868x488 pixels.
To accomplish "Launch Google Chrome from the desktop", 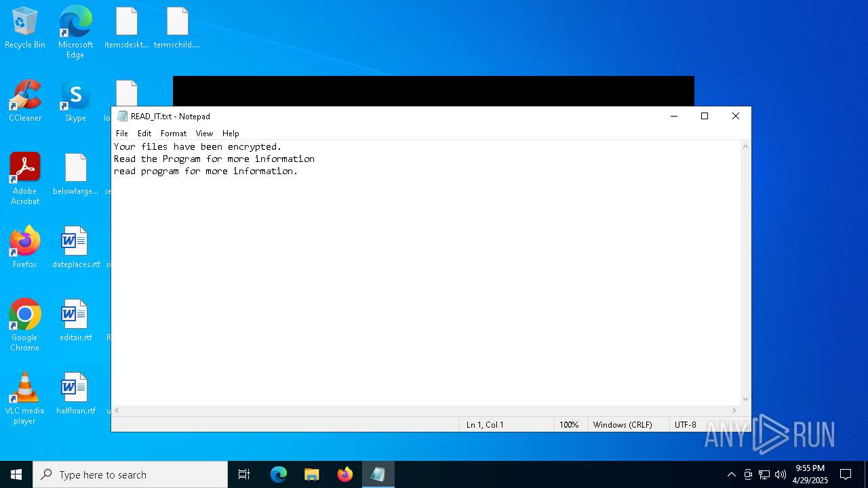I will pyautogui.click(x=25, y=325).
